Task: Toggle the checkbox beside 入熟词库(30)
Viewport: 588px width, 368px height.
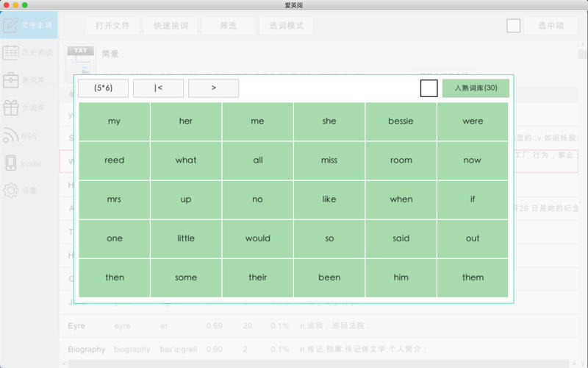Action: point(429,88)
